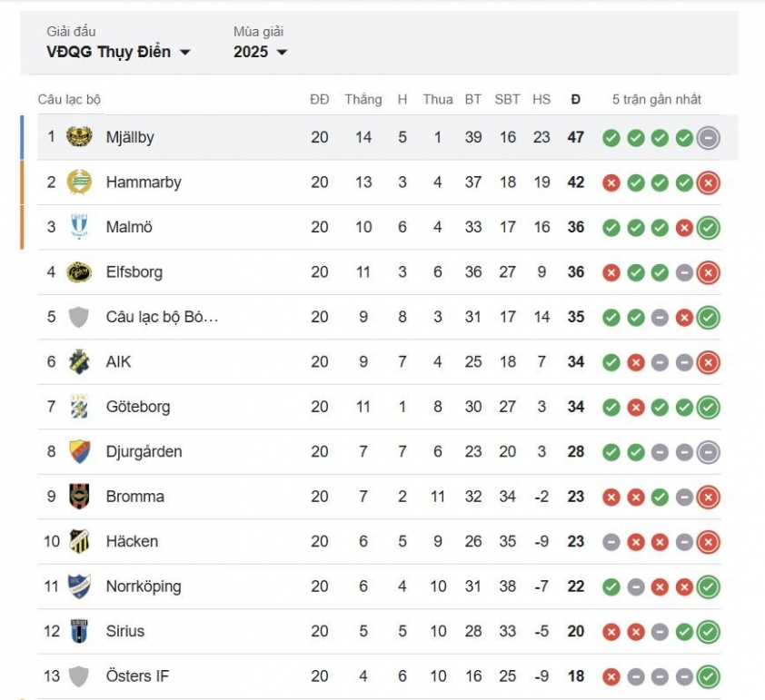Click the Mjällby club crest icon
The image size is (765, 700).
point(79,137)
